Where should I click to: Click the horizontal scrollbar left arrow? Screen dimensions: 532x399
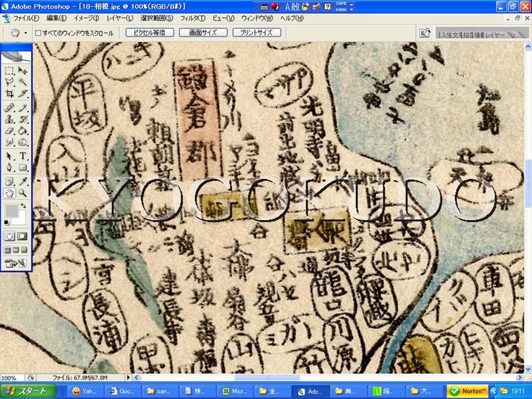coord(137,377)
